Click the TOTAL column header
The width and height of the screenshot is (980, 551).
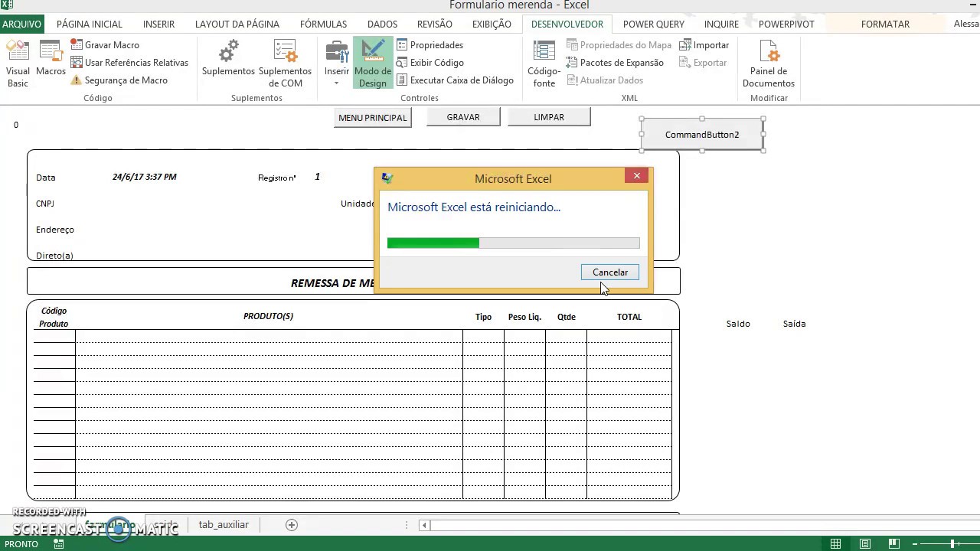[x=629, y=317]
